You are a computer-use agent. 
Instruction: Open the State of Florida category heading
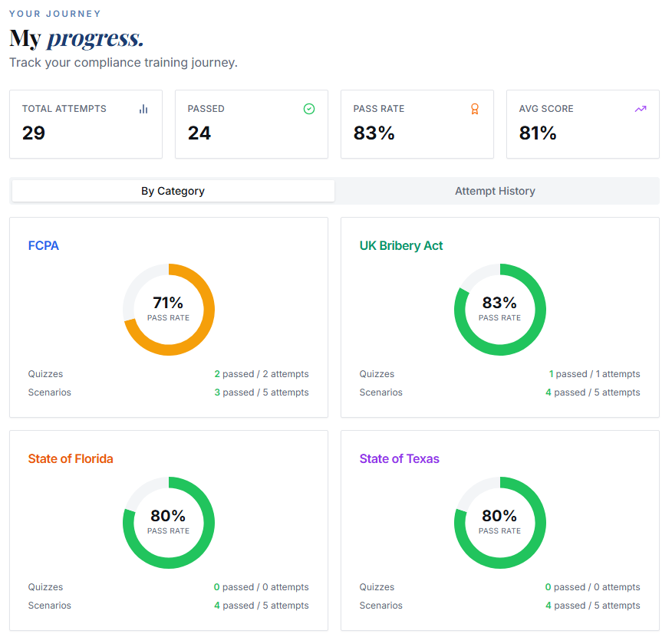(71, 459)
